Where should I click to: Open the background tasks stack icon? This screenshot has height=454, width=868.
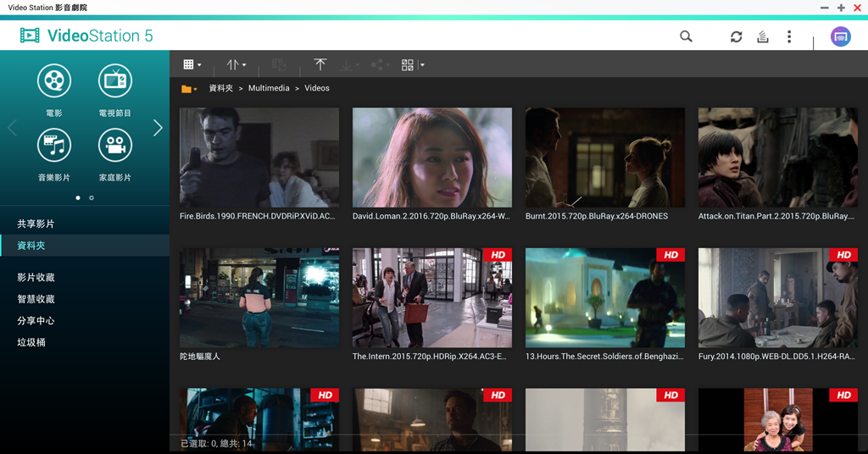click(x=763, y=36)
